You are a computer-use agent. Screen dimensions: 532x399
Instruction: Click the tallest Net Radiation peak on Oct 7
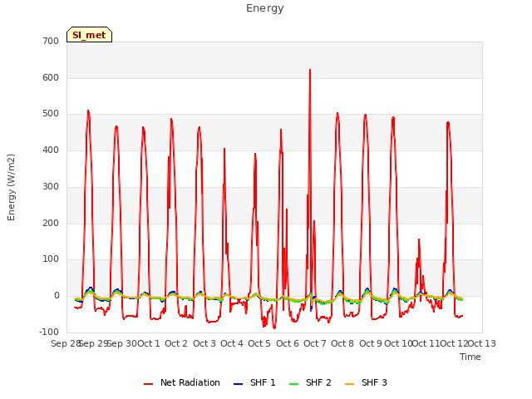click(x=310, y=70)
